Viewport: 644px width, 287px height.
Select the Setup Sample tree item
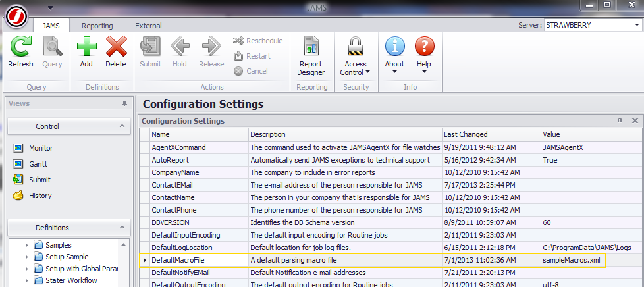67,257
